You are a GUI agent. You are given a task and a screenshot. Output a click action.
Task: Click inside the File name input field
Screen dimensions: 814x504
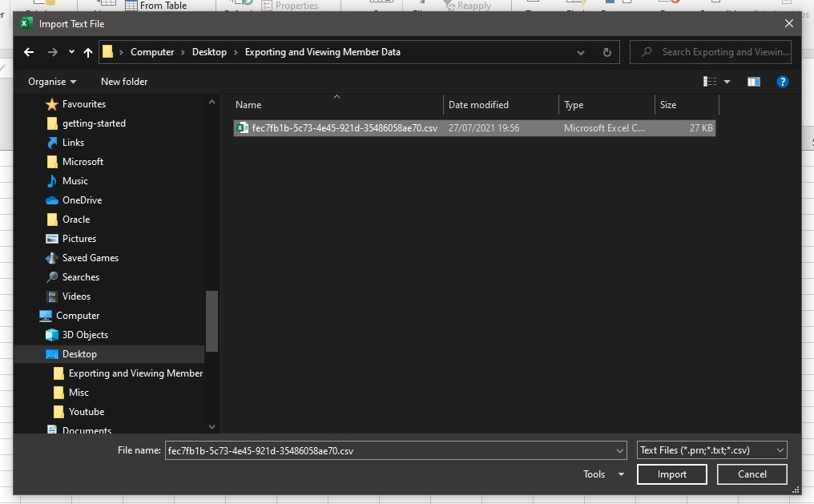(x=361, y=450)
